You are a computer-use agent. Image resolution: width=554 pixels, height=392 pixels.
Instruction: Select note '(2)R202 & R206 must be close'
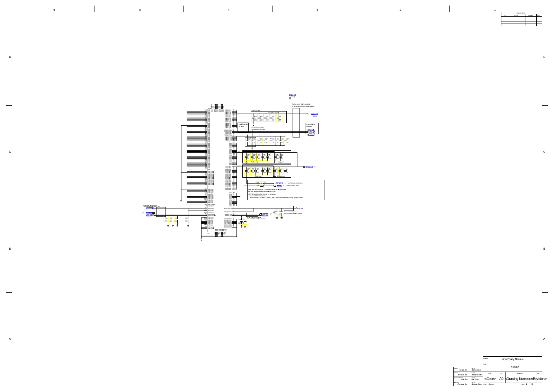tap(262, 194)
